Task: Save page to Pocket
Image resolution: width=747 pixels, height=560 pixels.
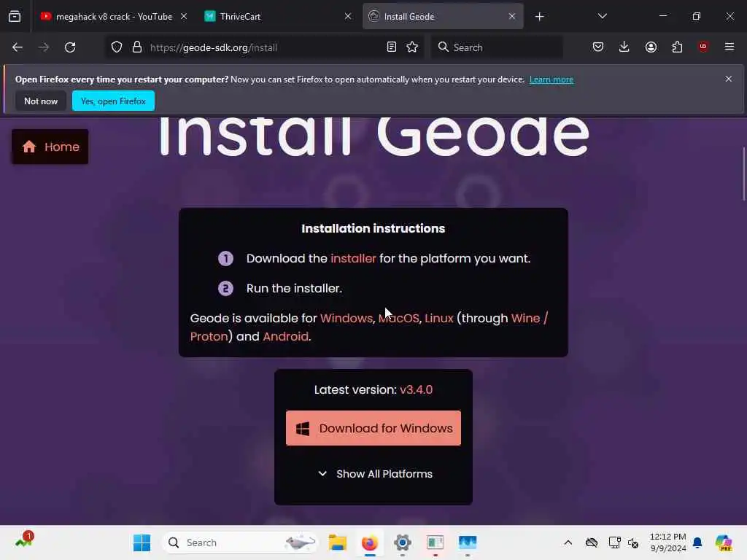Action: [598, 47]
